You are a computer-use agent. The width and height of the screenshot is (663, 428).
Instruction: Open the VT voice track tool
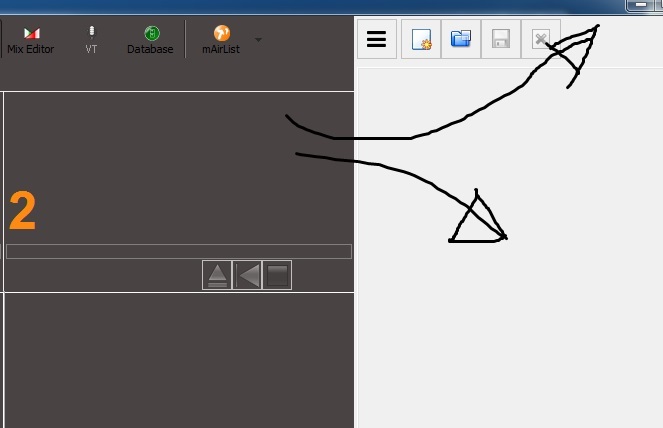pos(91,40)
